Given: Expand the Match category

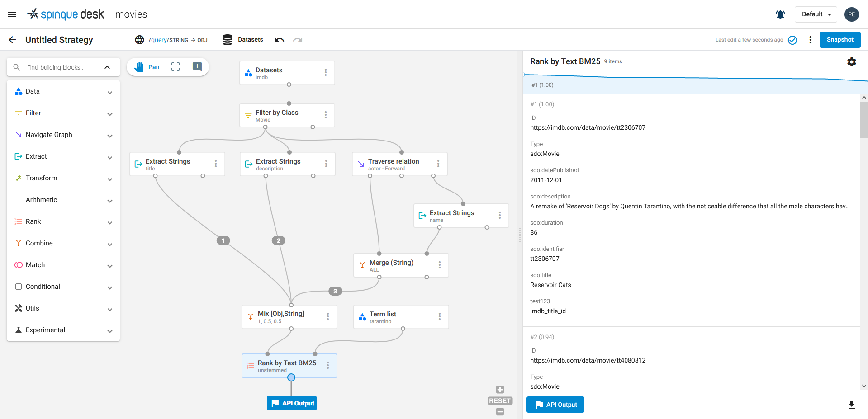Looking at the screenshot, I should pos(63,265).
